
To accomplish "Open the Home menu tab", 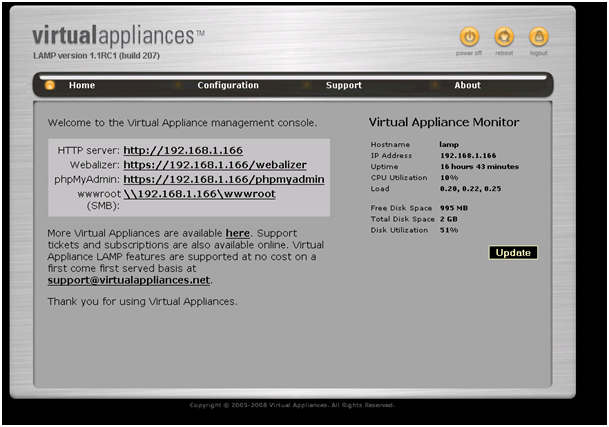I will (82, 85).
